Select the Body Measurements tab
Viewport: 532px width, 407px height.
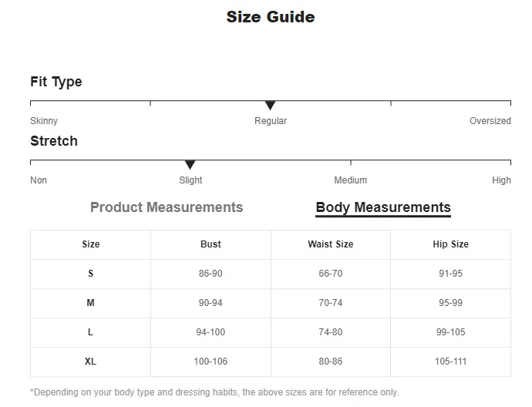coord(383,207)
